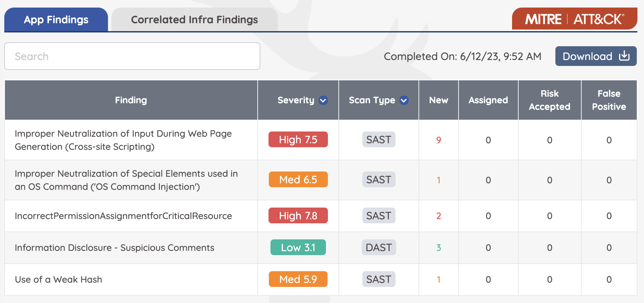Click the Risk Accepted column header

pos(549,100)
